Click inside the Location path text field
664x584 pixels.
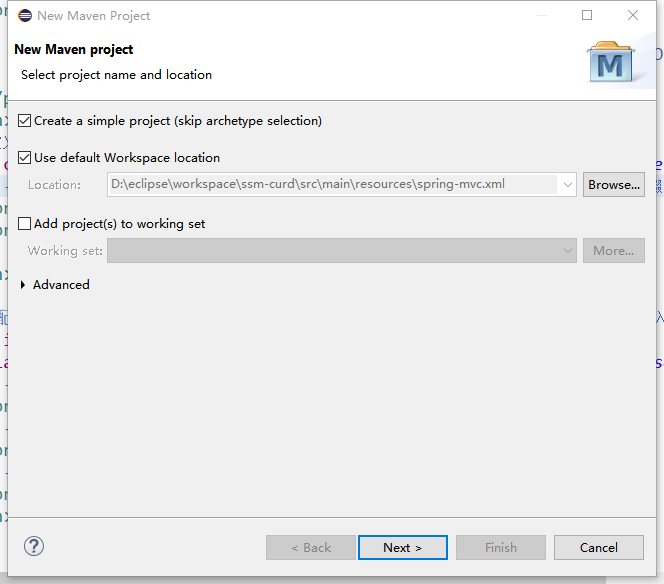tap(330, 185)
